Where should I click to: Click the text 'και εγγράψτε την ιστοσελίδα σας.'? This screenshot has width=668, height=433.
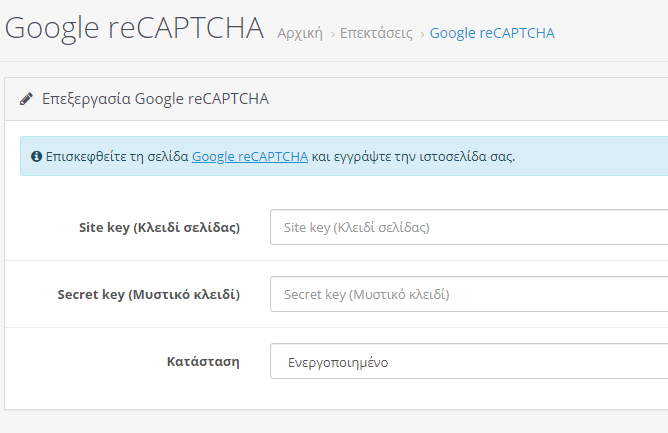(413, 156)
